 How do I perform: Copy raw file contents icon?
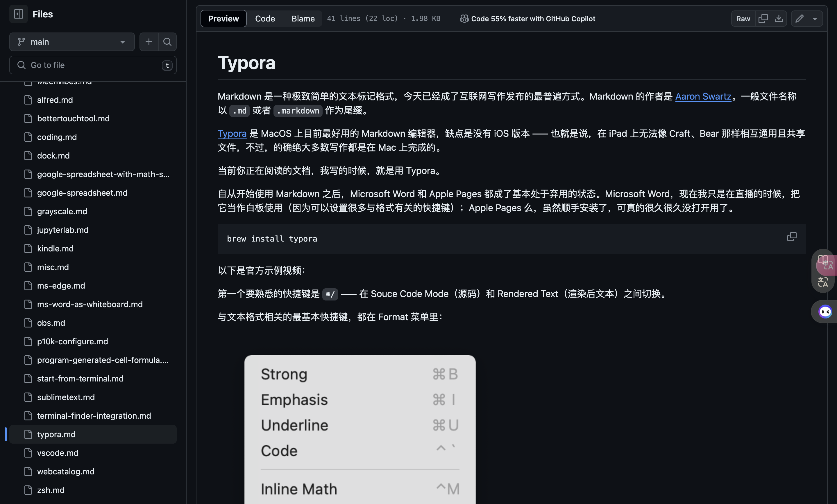pos(763,19)
